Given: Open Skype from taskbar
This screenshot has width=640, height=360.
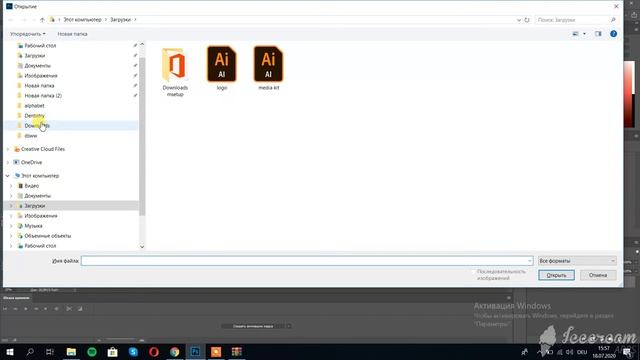Looking at the screenshot, I should [133, 352].
